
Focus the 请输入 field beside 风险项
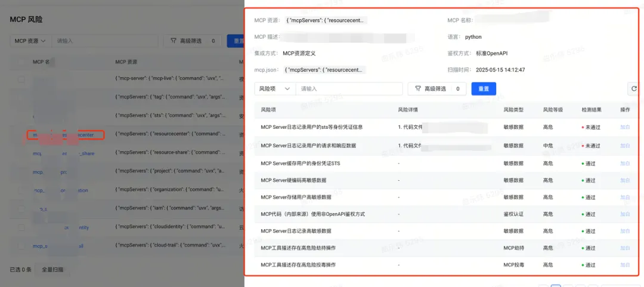tap(349, 88)
